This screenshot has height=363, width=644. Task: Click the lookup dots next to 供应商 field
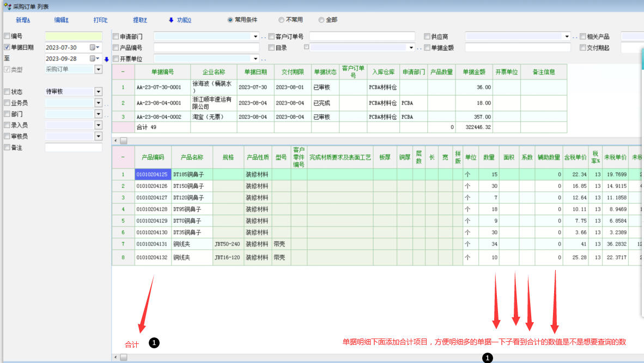tap(575, 37)
